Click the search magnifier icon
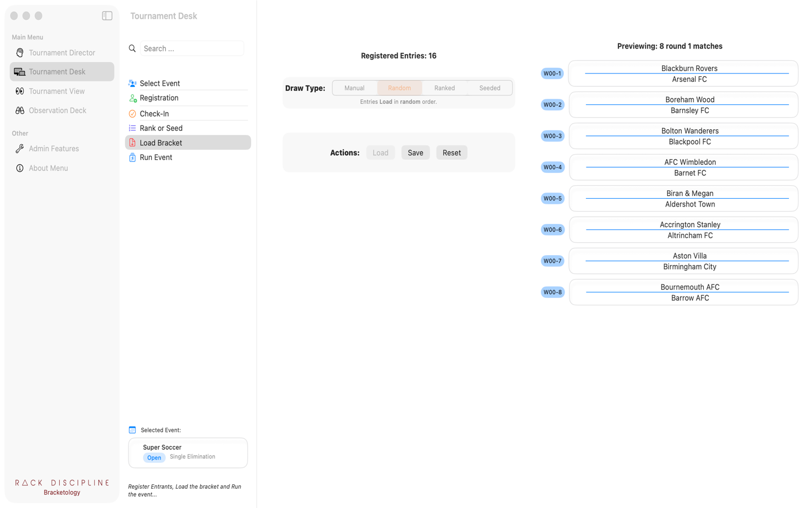The height and width of the screenshot is (508, 812). [x=132, y=49]
